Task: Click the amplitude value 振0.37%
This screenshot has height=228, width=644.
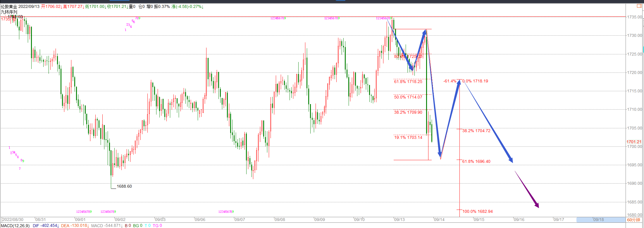Action: (x=162, y=6)
